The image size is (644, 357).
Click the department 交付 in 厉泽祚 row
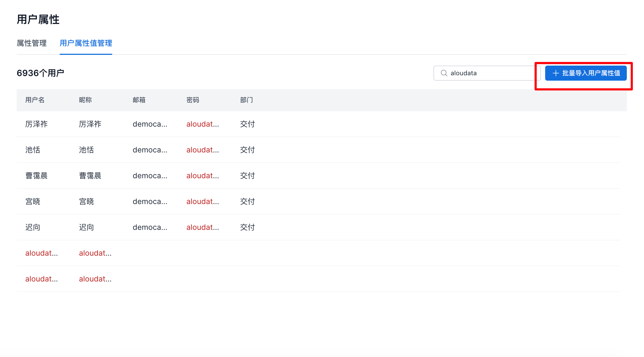pos(247,124)
